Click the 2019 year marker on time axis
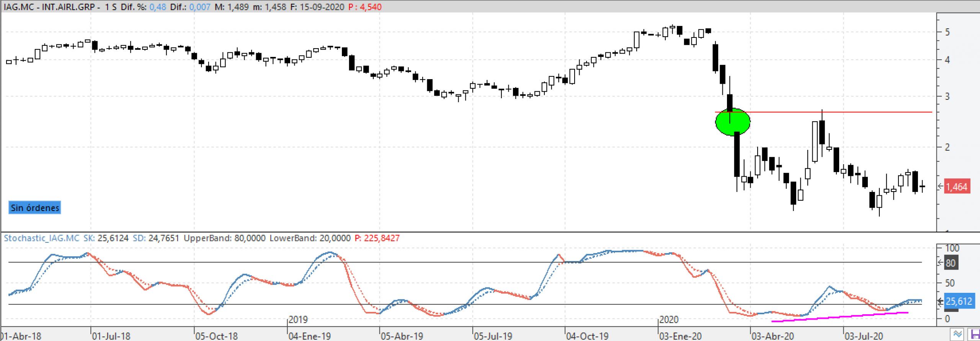 point(298,320)
